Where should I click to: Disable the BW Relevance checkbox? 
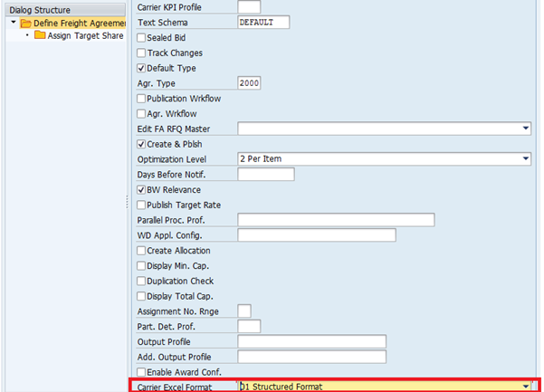141,189
